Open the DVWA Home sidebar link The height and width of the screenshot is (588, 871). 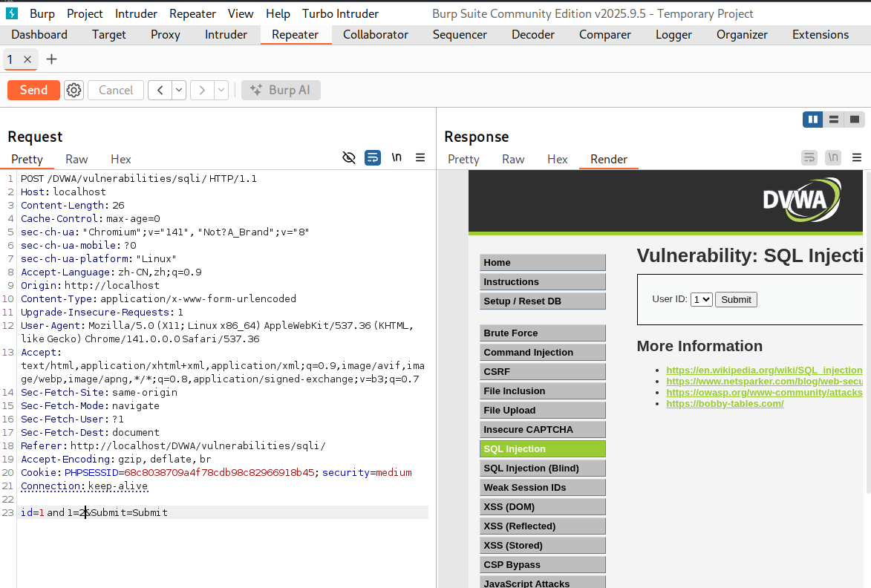[543, 263]
